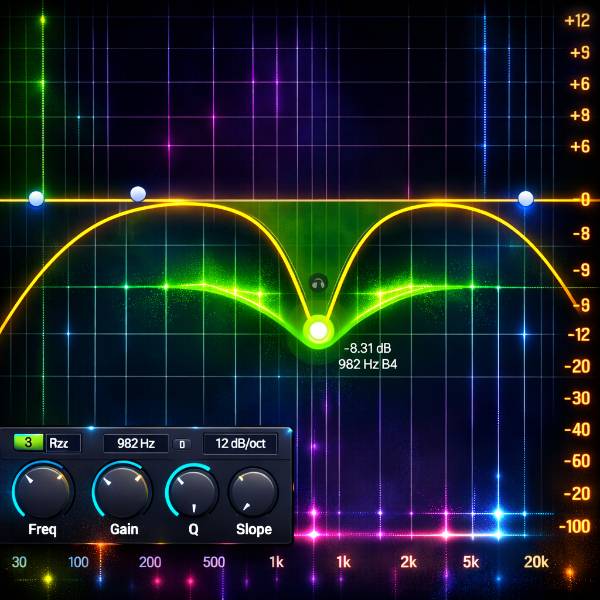Click the 500 frequency axis label
600x600 pixels.
[214, 562]
